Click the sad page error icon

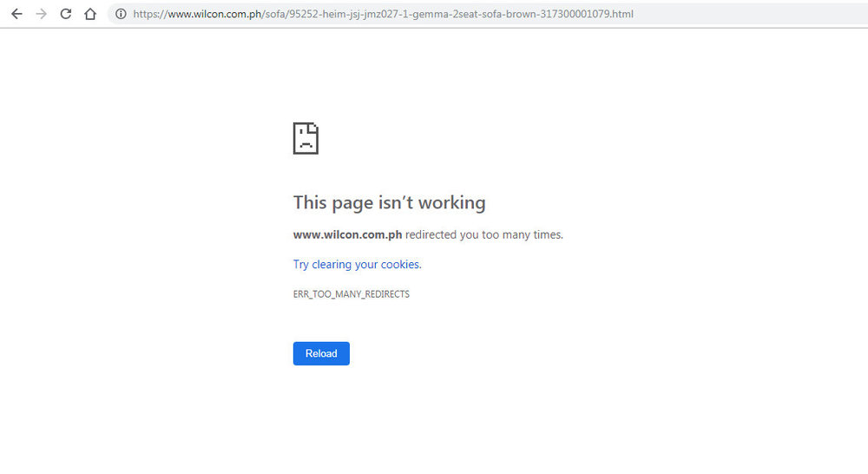(306, 138)
